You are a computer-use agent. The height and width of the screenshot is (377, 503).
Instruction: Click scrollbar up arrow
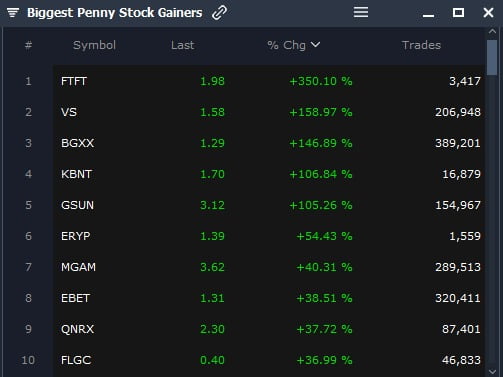492,31
